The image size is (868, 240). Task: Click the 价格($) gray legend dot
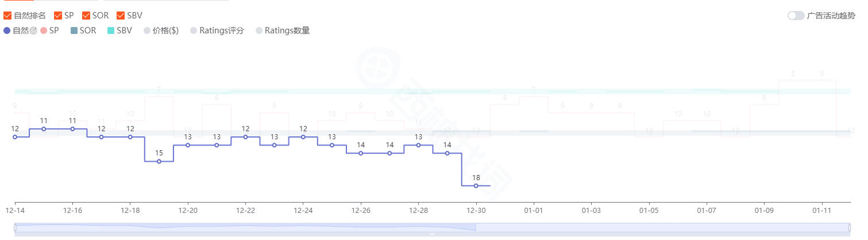coord(147,31)
